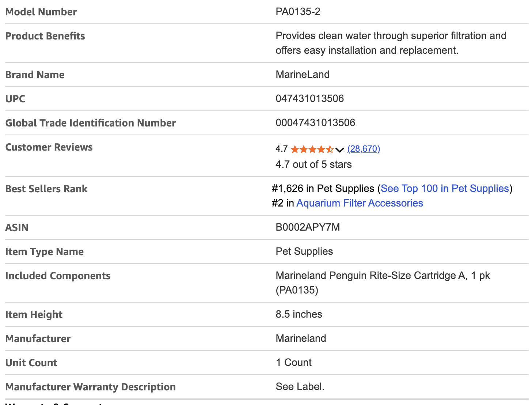Click the Best Sellers Rank label
The image size is (532, 405).
(46, 189)
